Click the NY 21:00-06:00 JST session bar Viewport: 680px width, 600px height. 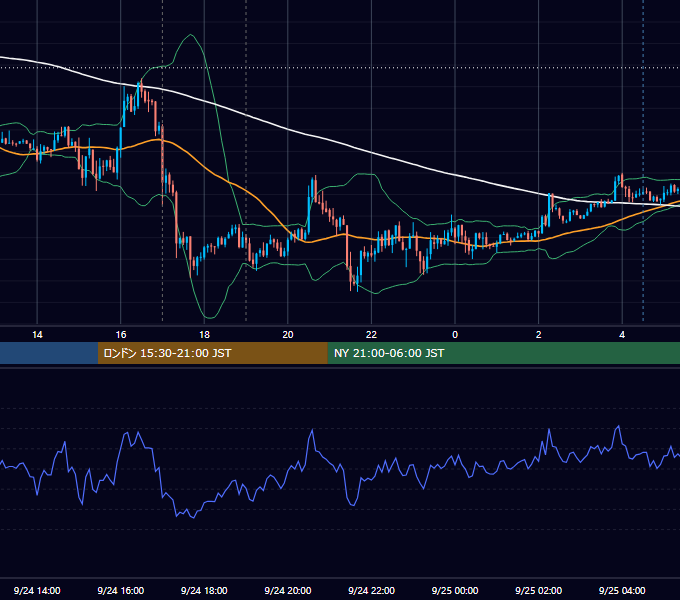(503, 353)
